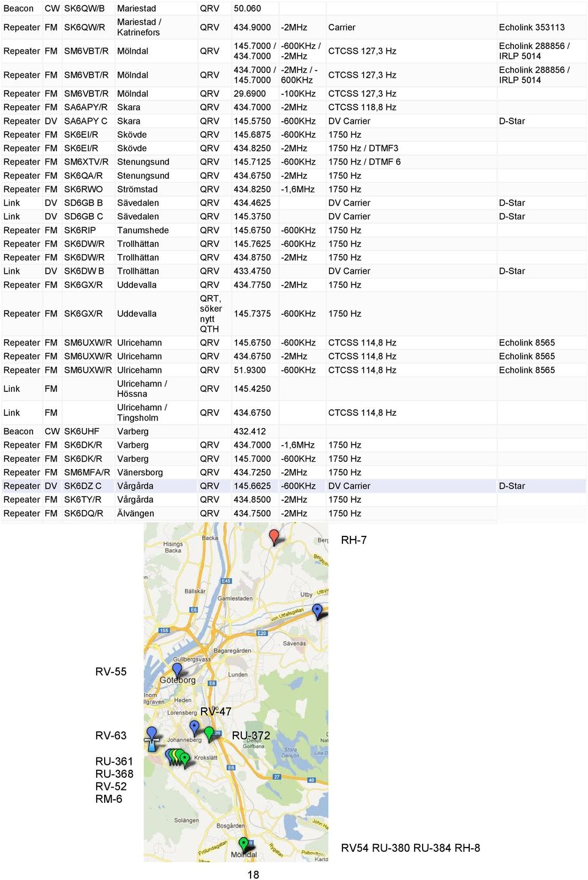Click the E45 road shield on map

226,581
